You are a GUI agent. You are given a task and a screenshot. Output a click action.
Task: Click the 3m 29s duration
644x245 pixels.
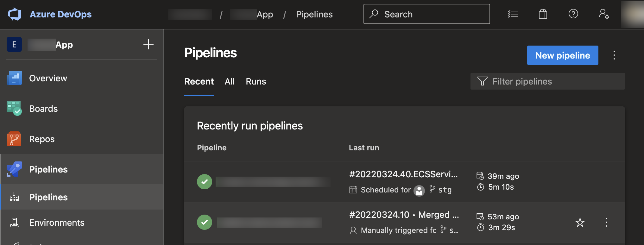pyautogui.click(x=502, y=228)
